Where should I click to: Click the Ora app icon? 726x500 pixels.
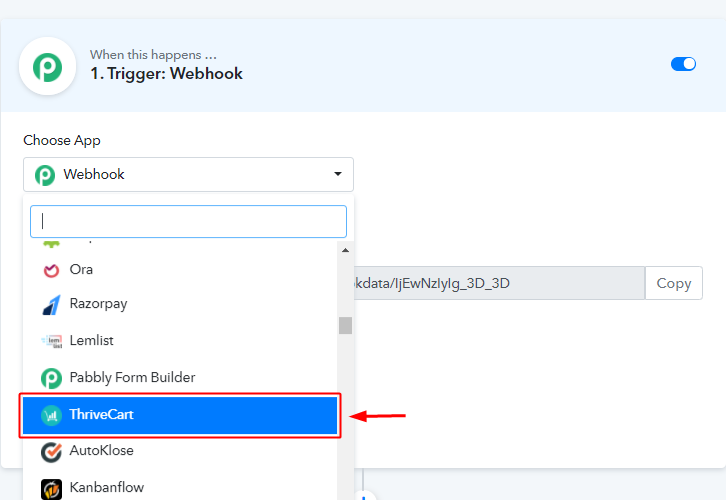tap(51, 270)
